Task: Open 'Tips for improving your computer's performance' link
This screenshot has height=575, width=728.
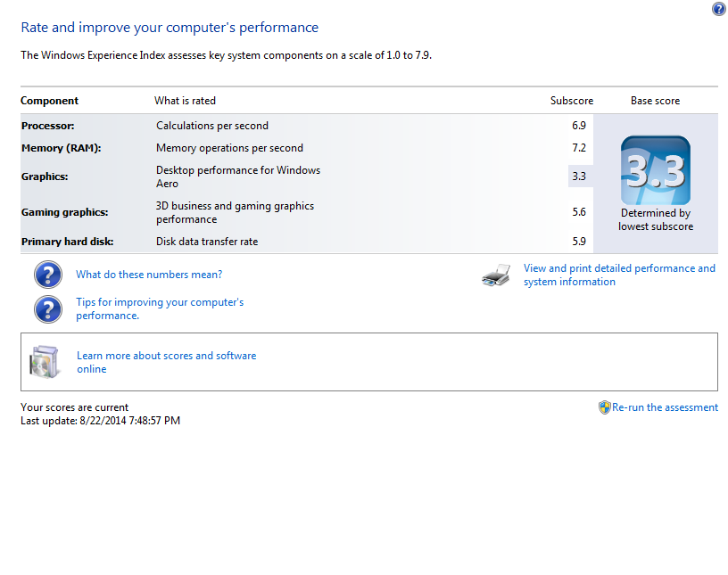Action: [x=160, y=309]
